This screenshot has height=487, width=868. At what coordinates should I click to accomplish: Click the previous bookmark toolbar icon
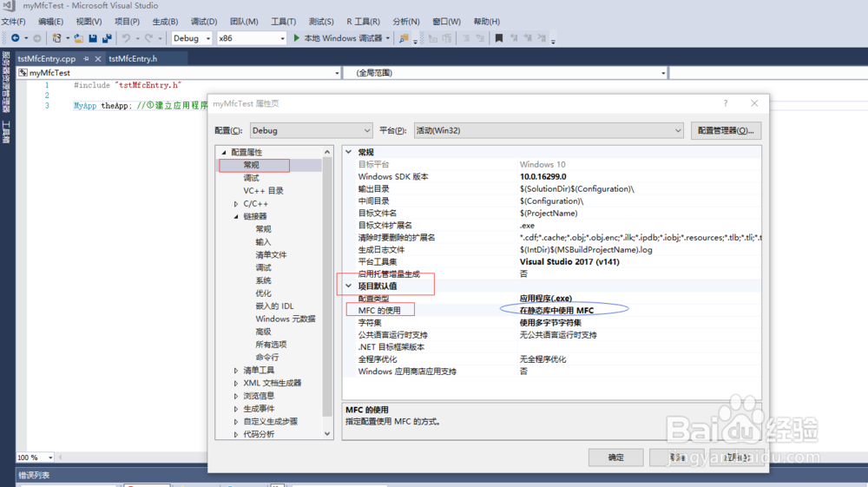(x=514, y=38)
